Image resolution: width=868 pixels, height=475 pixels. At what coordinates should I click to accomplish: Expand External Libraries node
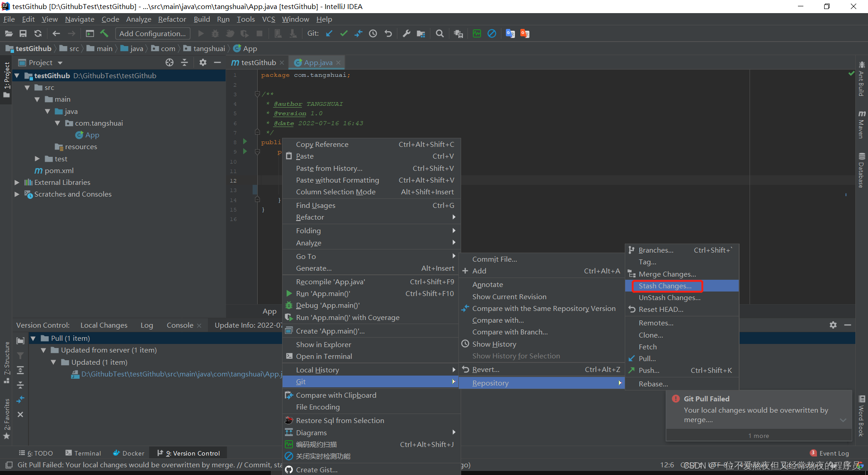pos(17,182)
